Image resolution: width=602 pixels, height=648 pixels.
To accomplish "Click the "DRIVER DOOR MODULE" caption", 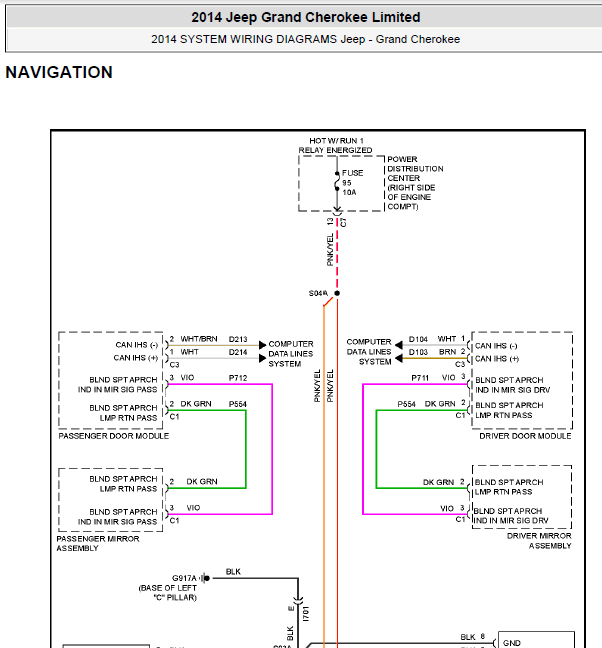I will point(525,436).
